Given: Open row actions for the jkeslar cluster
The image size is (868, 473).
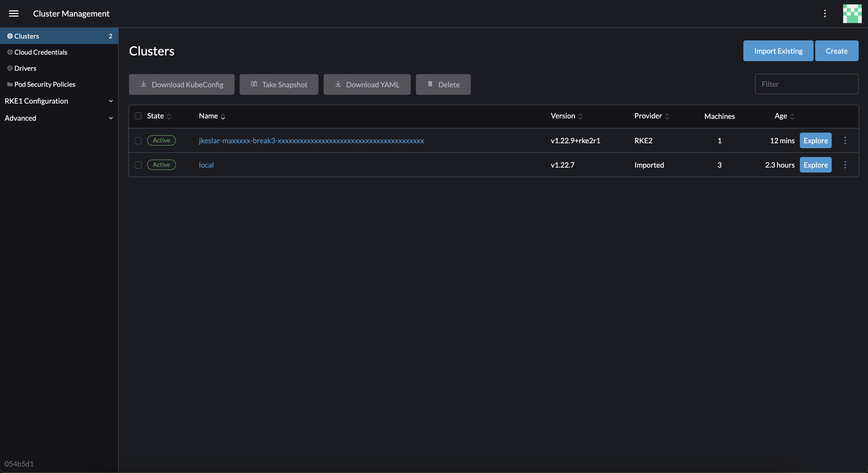Looking at the screenshot, I should pyautogui.click(x=845, y=140).
